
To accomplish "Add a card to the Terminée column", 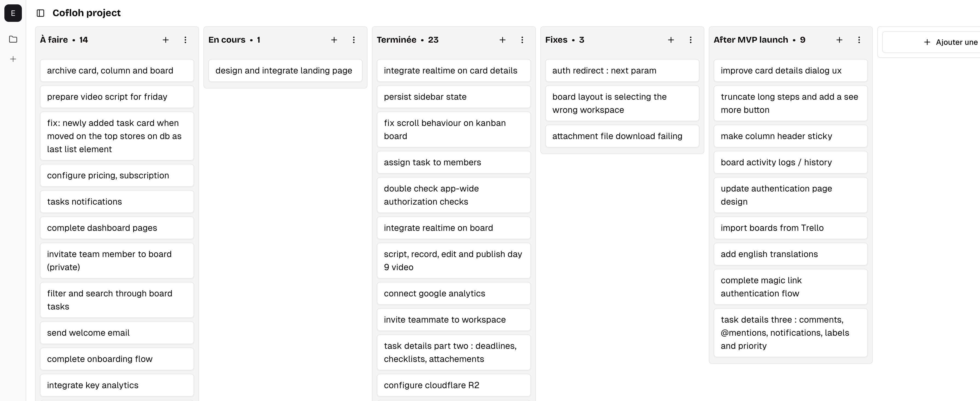I will [503, 40].
